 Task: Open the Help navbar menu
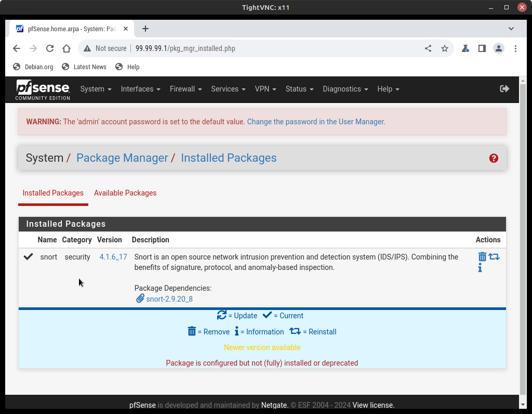click(388, 89)
